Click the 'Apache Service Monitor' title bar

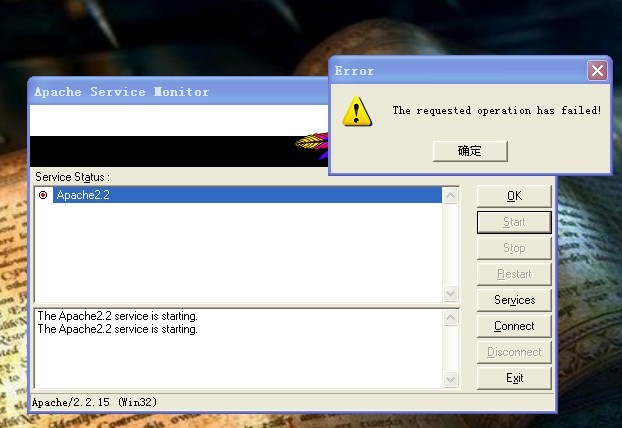click(179, 92)
